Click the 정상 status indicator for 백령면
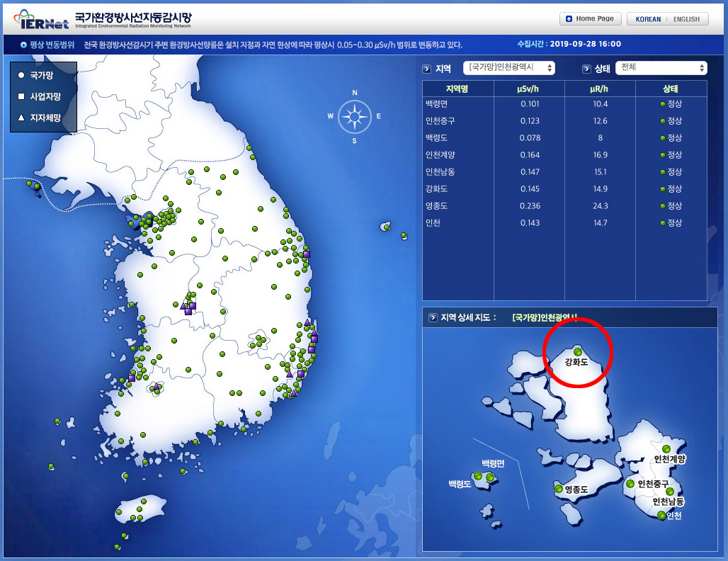 pos(671,104)
